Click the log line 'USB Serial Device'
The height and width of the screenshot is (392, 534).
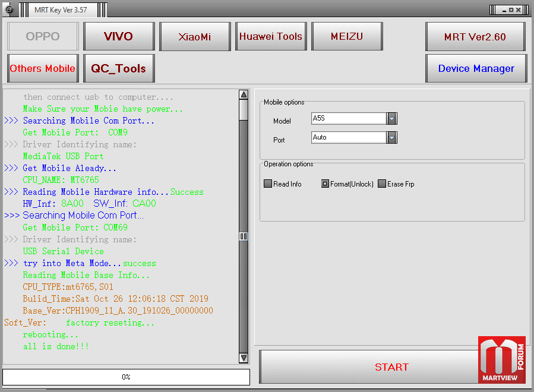pos(64,251)
